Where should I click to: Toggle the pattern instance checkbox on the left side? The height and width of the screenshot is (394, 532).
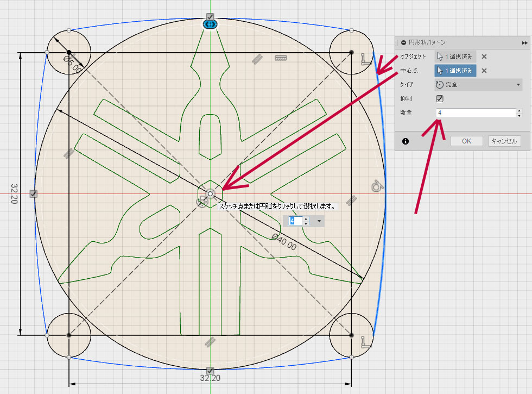33,193
